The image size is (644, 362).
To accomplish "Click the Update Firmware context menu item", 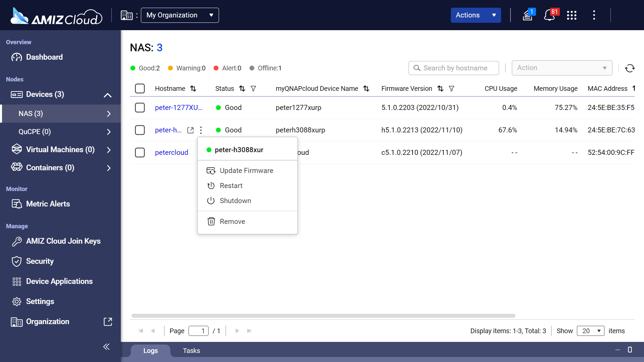I will point(247,170).
